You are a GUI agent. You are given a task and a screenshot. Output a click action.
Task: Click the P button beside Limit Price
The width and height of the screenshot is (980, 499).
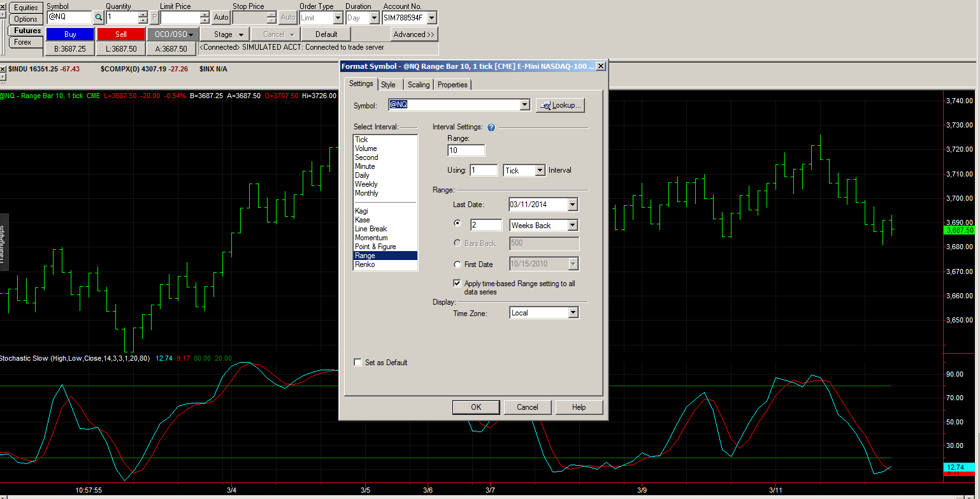154,18
